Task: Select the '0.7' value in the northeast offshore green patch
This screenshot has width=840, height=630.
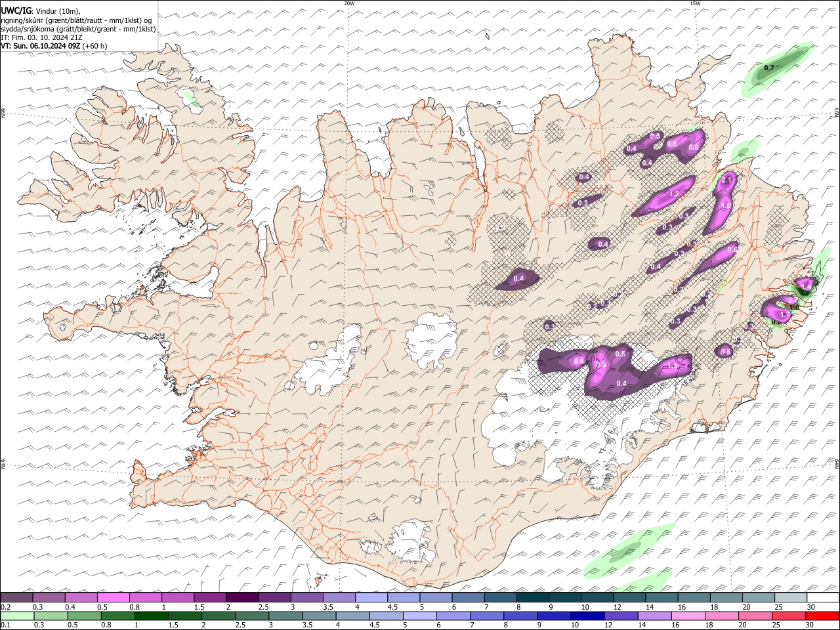Action: click(x=769, y=68)
